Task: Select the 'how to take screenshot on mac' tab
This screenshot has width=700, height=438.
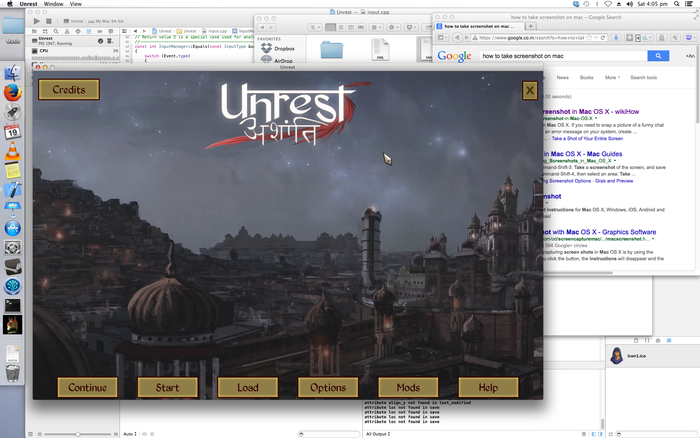Action: [x=480, y=26]
